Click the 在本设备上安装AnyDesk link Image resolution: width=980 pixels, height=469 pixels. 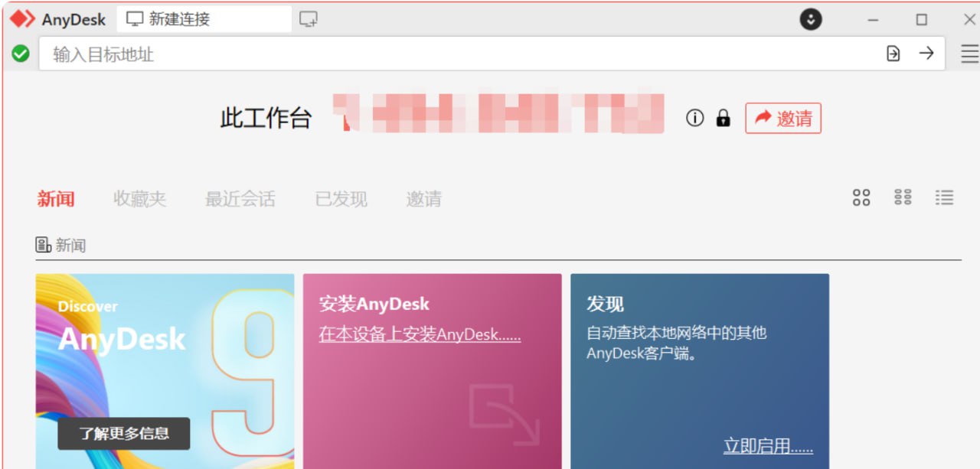[x=420, y=334]
